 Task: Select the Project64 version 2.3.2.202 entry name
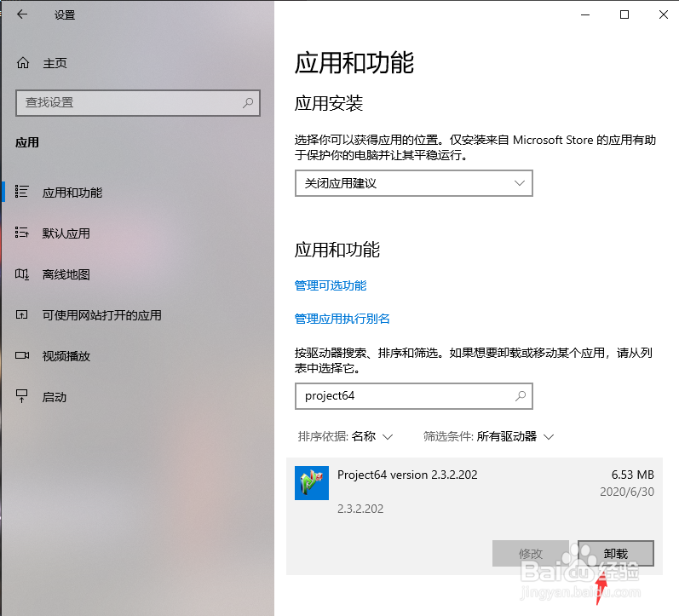407,475
